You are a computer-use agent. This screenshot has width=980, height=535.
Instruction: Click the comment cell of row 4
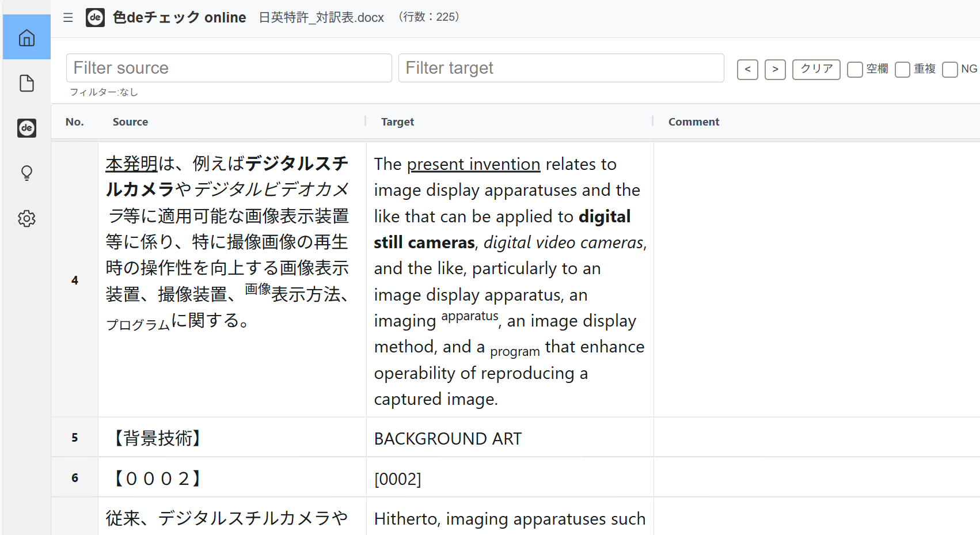[x=816, y=280]
